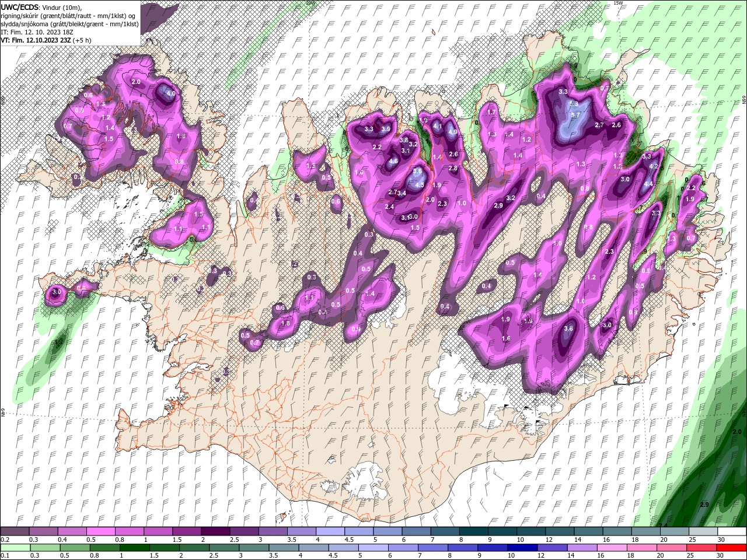This screenshot has height=560, width=747.
Task: Select the pink rain swatch labeled 18
Action: pyautogui.click(x=642, y=548)
